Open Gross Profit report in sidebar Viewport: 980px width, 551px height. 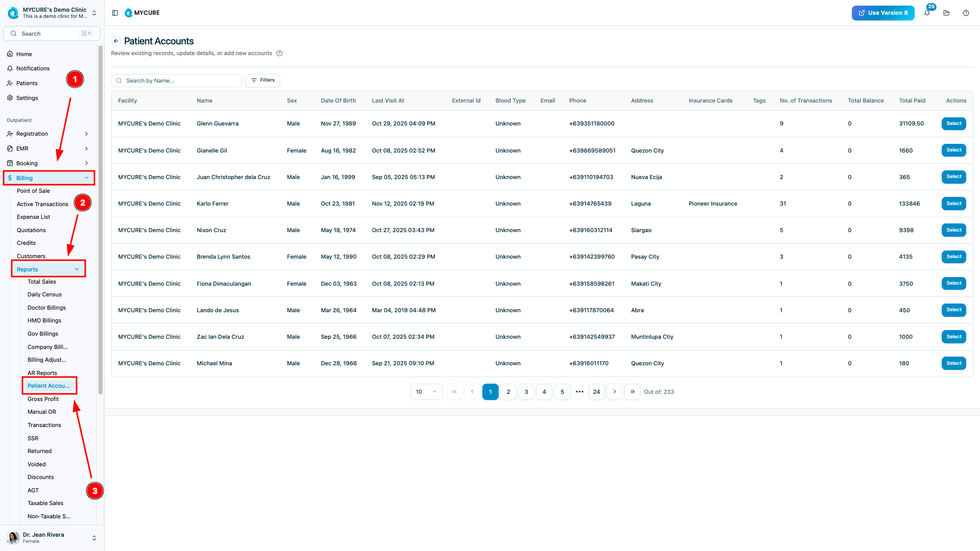pyautogui.click(x=43, y=399)
